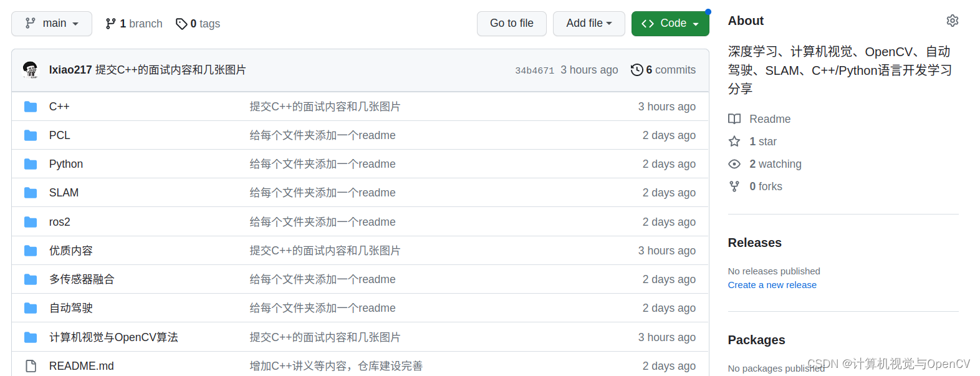This screenshot has height=376, width=980.
Task: Click the fork icon in About
Action: (734, 186)
